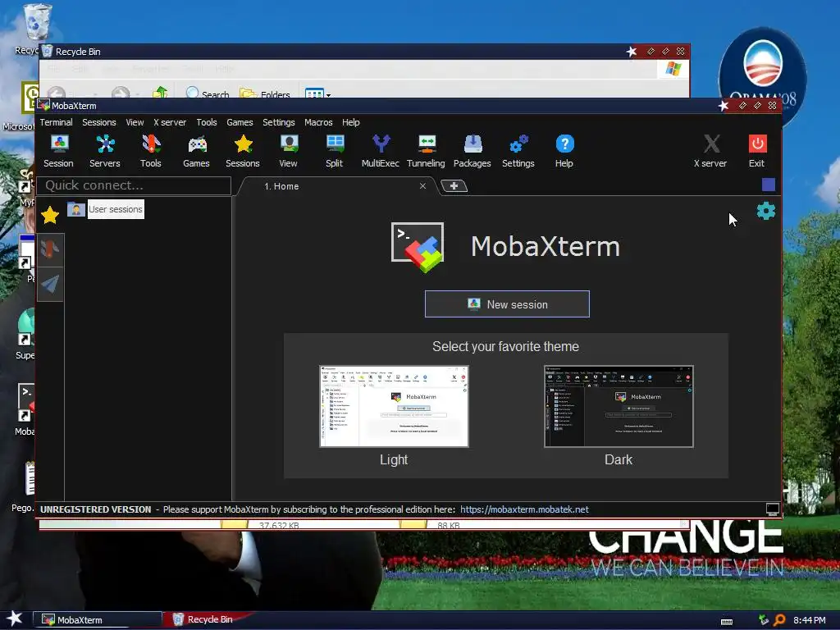Choose the Dark theme thumbnail
This screenshot has width=840, height=630.
[x=619, y=406]
